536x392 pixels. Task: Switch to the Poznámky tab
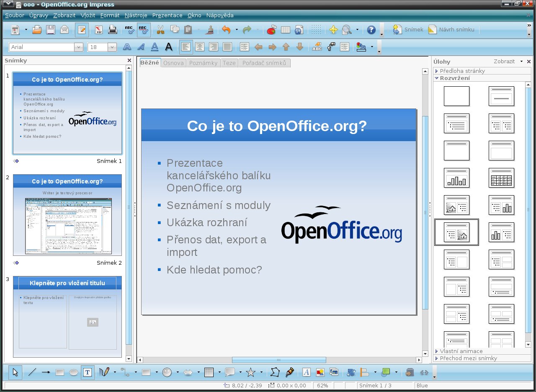(203, 63)
